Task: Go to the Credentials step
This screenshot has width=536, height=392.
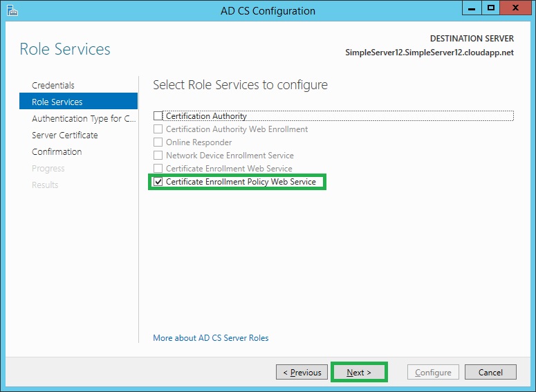Action: [x=53, y=85]
